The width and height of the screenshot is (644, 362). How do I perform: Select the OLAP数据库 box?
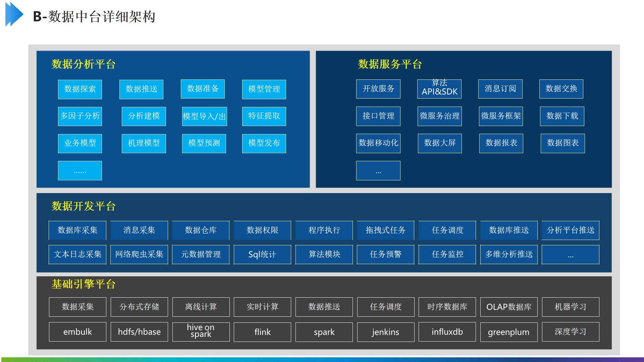point(509,307)
